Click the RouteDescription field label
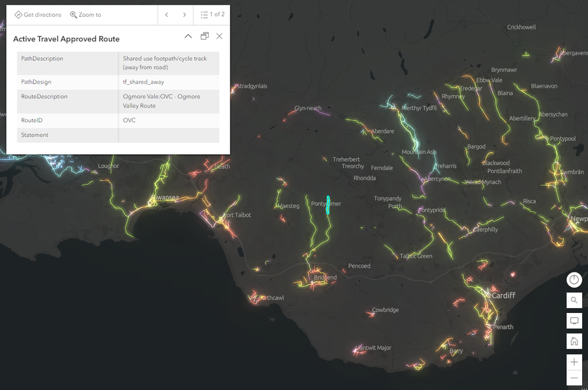Screen dimensions: 588x390 click(44, 96)
